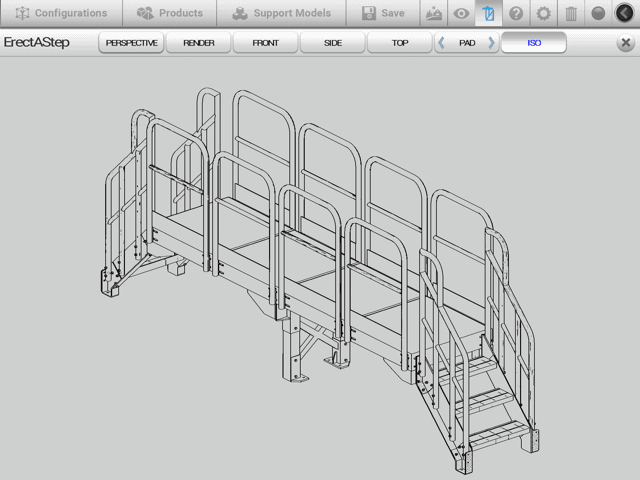Open the Support Models tab
640x480 pixels.
point(283,14)
